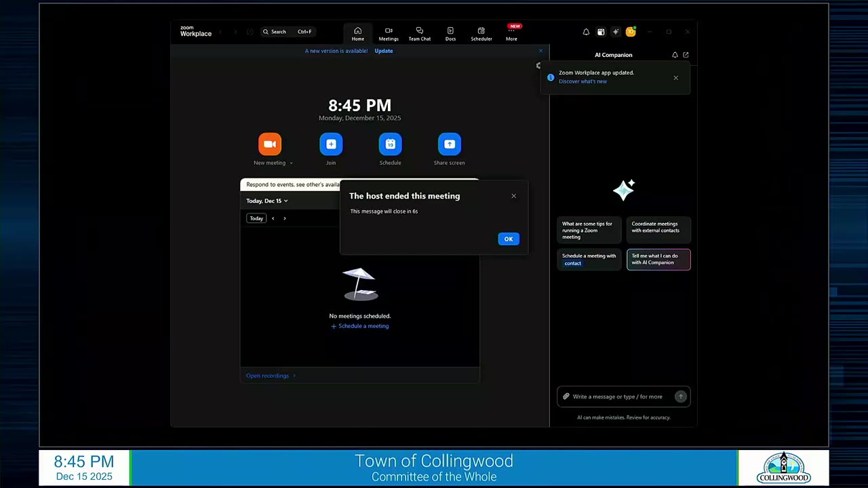Screen dimensions: 868x488
Task: Click the Zoom Workplace logo
Action: click(x=196, y=32)
